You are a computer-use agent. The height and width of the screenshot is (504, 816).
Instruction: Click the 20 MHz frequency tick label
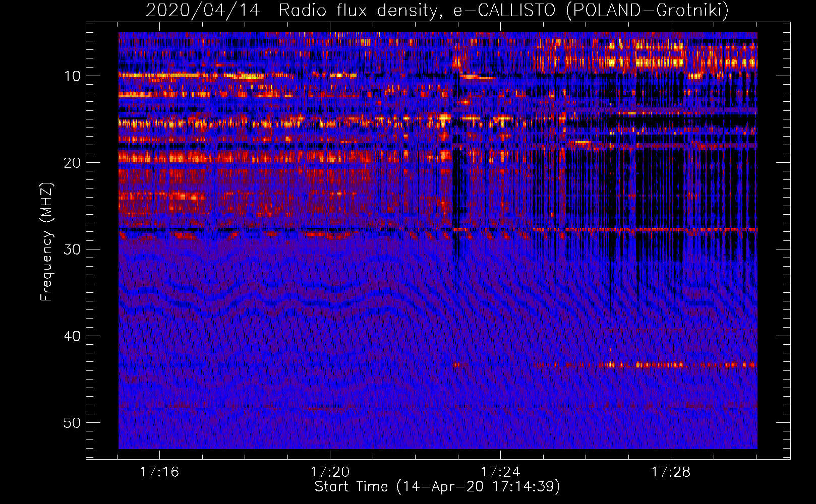point(72,163)
